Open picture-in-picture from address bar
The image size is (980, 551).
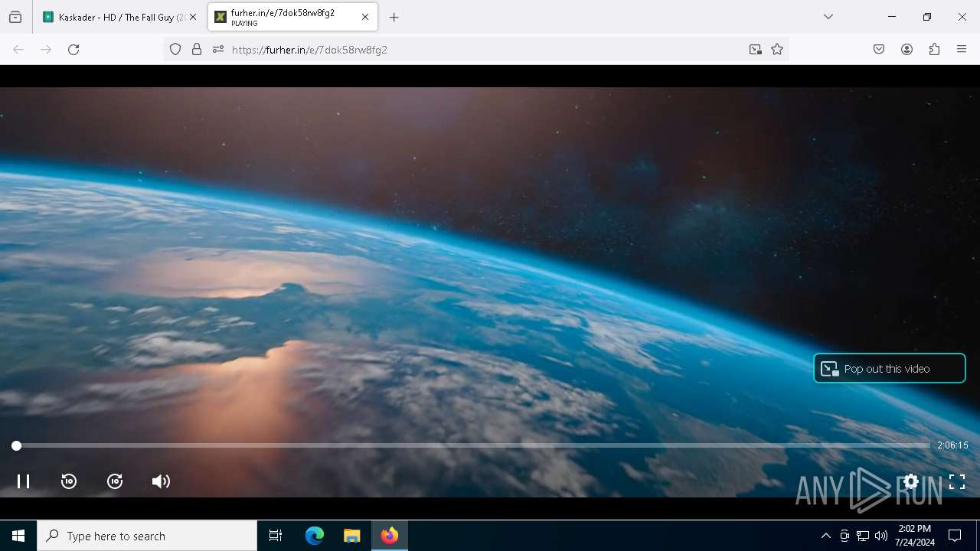click(756, 50)
